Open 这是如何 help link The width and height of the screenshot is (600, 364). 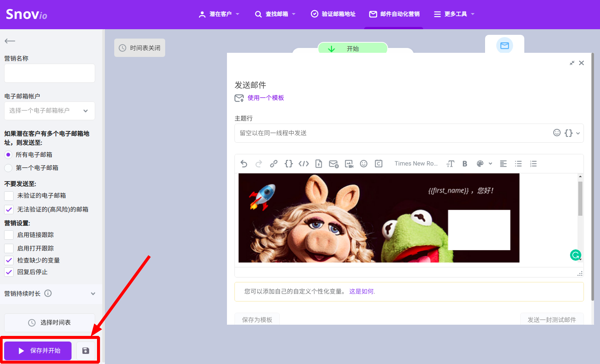[362, 291]
